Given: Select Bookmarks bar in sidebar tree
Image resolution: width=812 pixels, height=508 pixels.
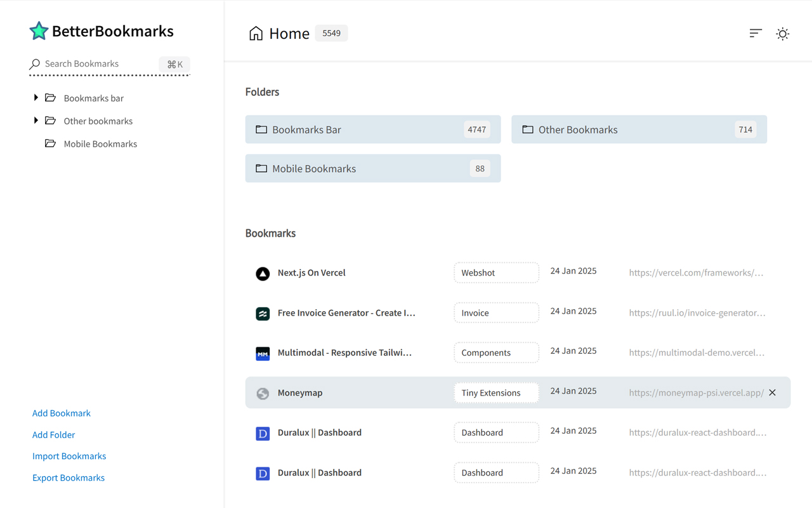Looking at the screenshot, I should (x=94, y=98).
